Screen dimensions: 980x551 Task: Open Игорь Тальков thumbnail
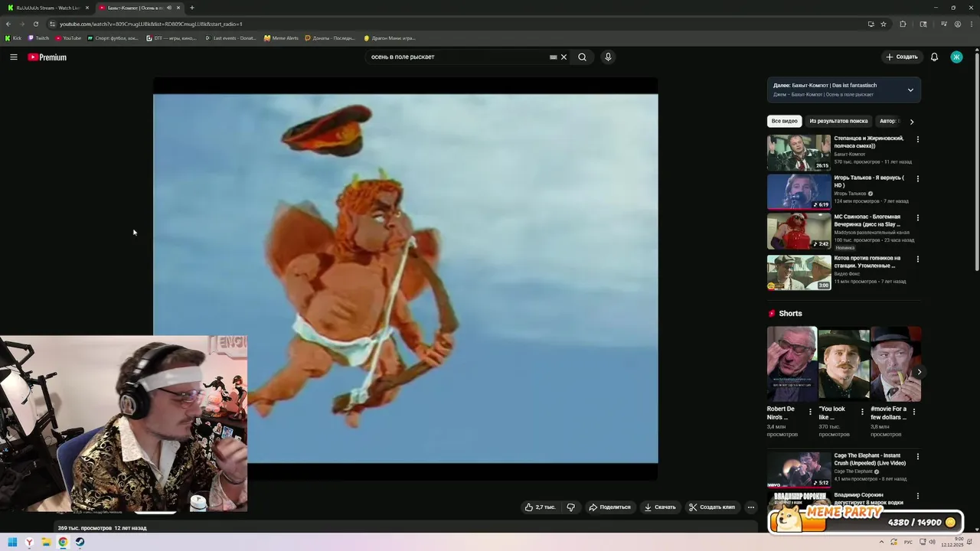[799, 191]
